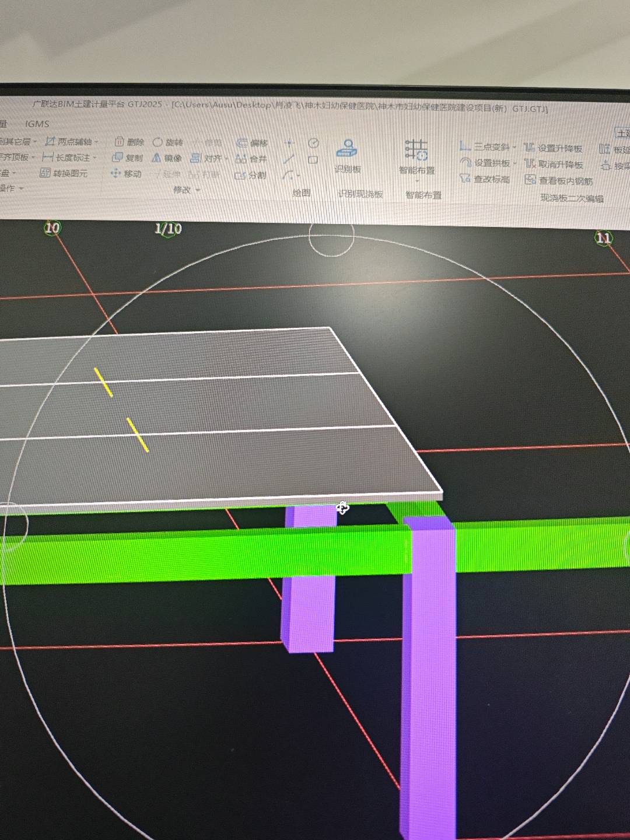Click 设置升降板 tool
Screen dimensions: 630x840
[x=553, y=148]
